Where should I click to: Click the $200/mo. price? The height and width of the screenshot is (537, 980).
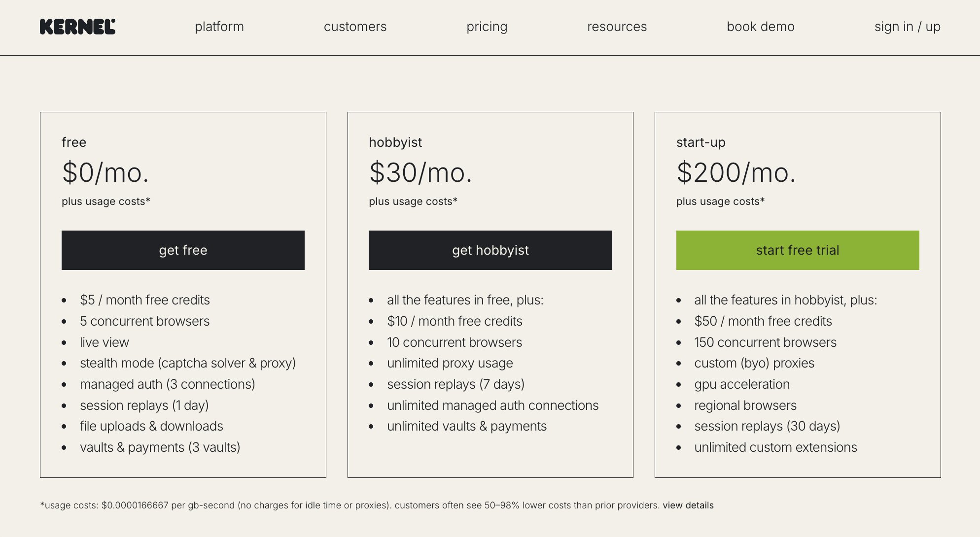click(736, 173)
